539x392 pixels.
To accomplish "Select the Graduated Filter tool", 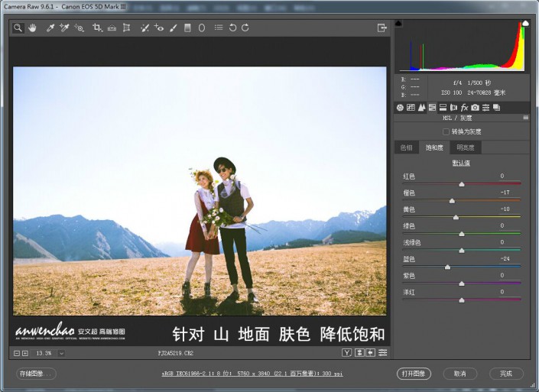I will 187,28.
